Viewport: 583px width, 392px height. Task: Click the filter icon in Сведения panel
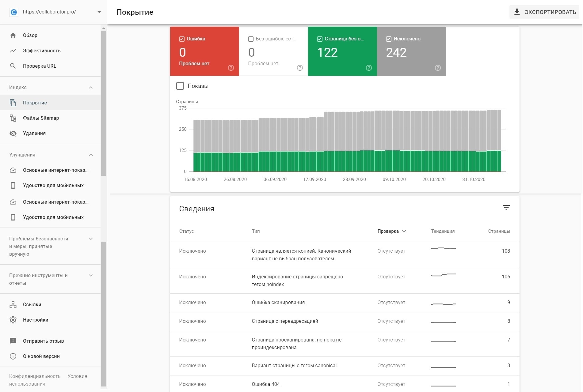tap(506, 208)
